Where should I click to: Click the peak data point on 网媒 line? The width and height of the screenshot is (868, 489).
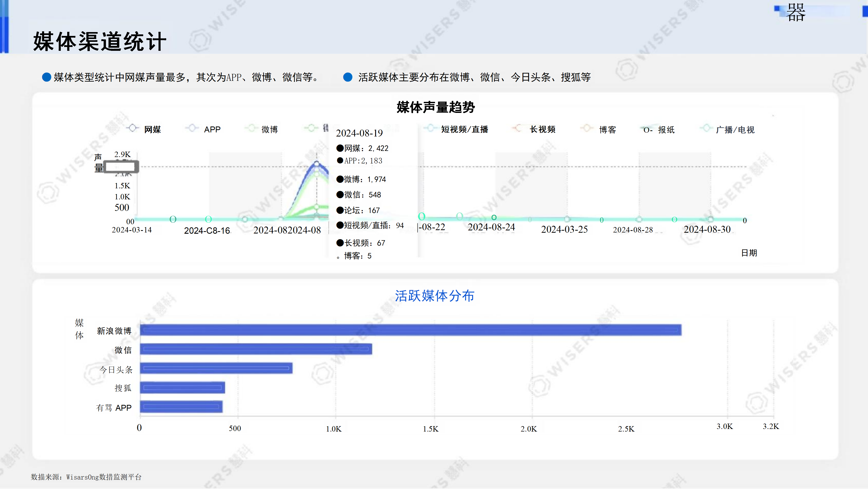(317, 164)
